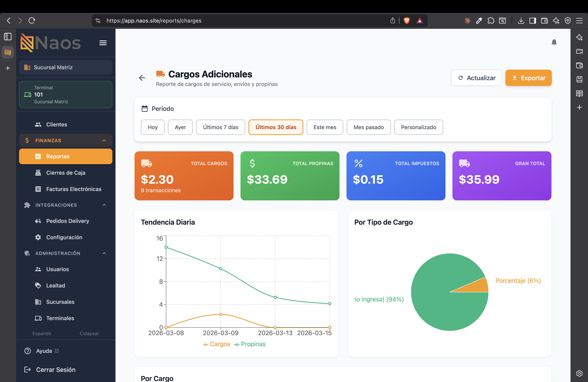Collapse the FINANZAS section

coord(66,140)
